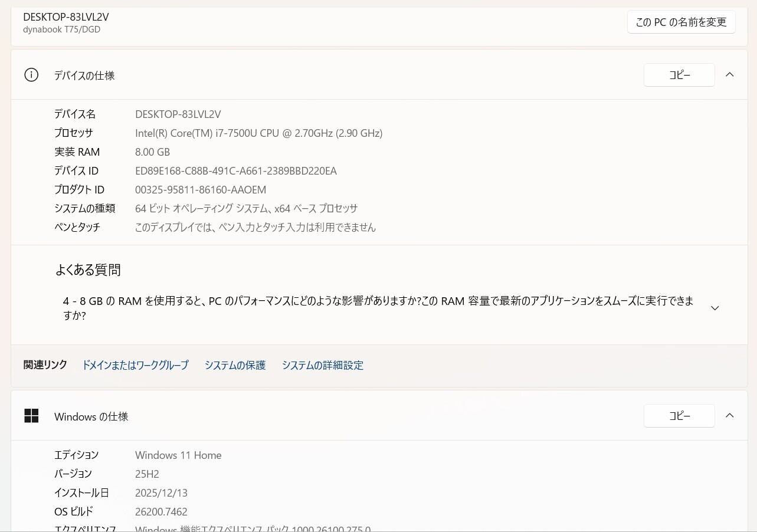This screenshot has width=757, height=532.
Task: Click the この PC の名前を変更 button
Action: (x=681, y=22)
